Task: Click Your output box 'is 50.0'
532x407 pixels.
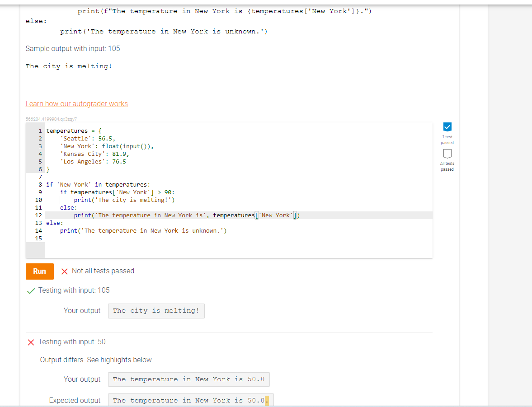Action: tap(188, 379)
